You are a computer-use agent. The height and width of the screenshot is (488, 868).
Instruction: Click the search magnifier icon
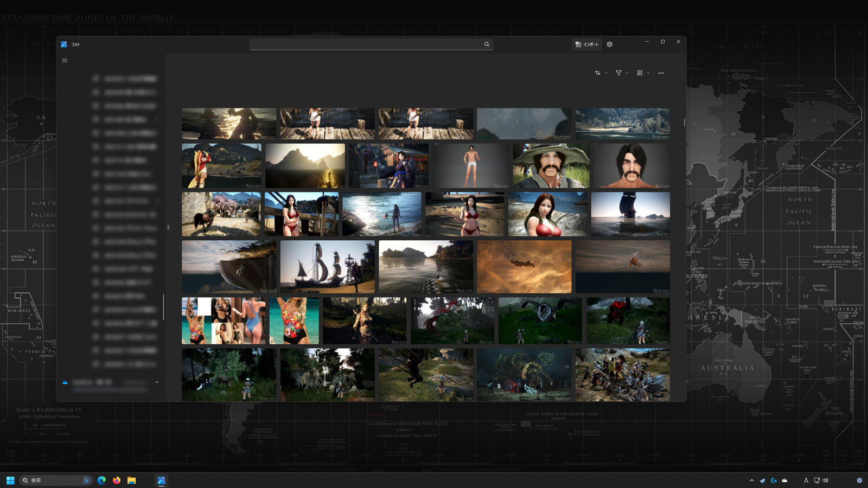(x=487, y=44)
